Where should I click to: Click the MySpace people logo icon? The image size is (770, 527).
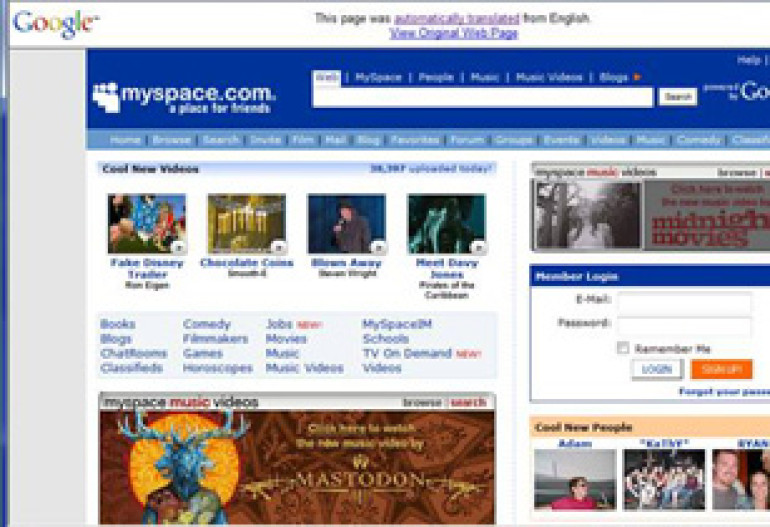click(x=106, y=97)
